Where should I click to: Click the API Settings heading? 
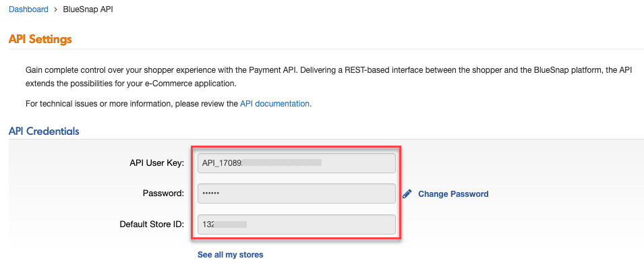[x=40, y=39]
